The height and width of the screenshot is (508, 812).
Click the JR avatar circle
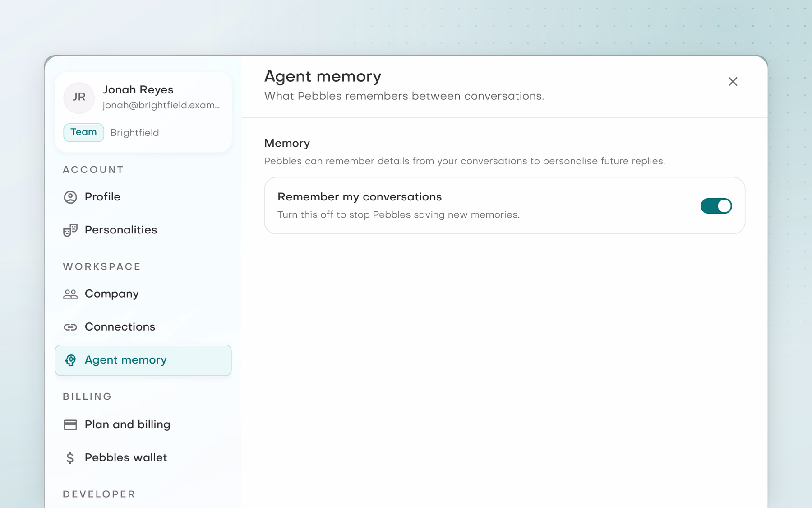79,98
